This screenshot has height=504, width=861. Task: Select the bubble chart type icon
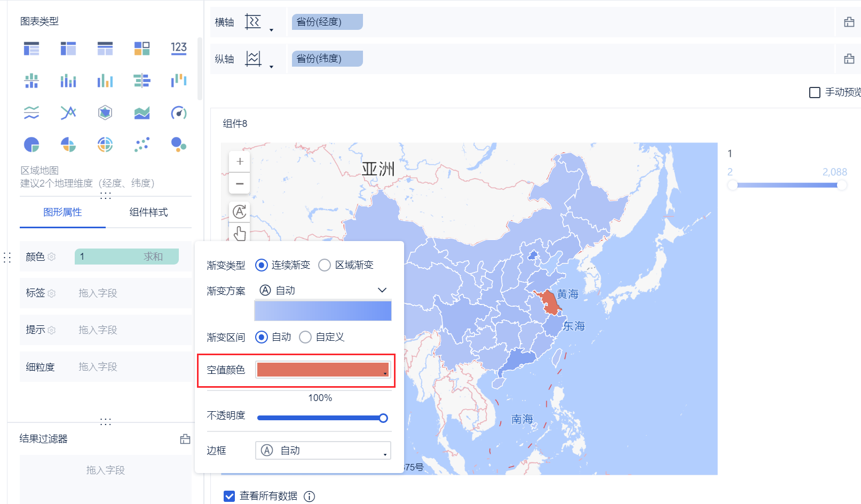point(179,145)
